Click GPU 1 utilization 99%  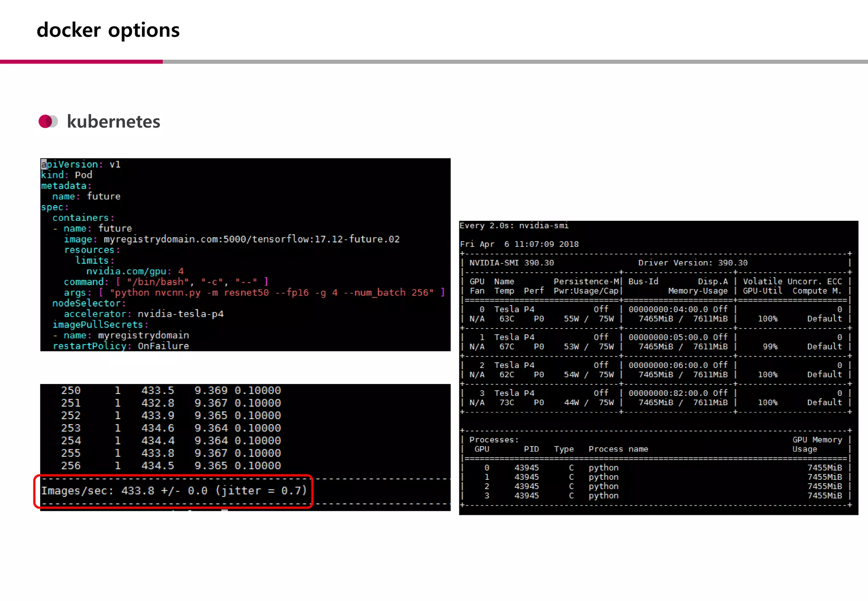point(770,347)
